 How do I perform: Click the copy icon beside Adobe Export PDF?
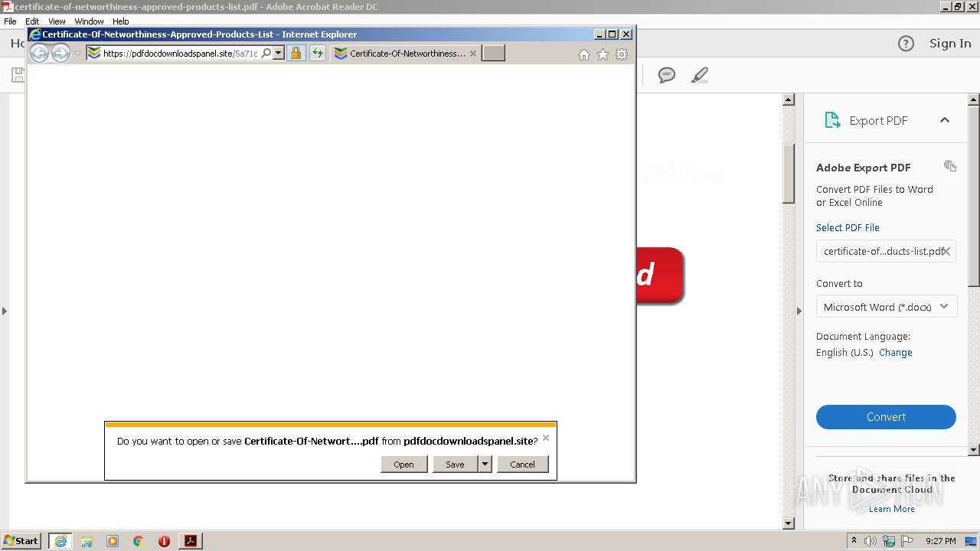(x=950, y=166)
